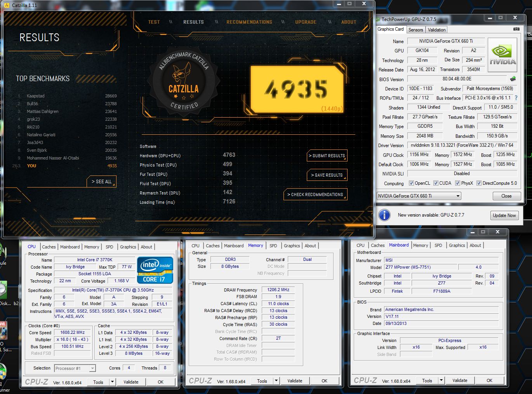Toggle the CUDA checkbox in GPU-Z
This screenshot has height=394, width=532.
pos(436,183)
